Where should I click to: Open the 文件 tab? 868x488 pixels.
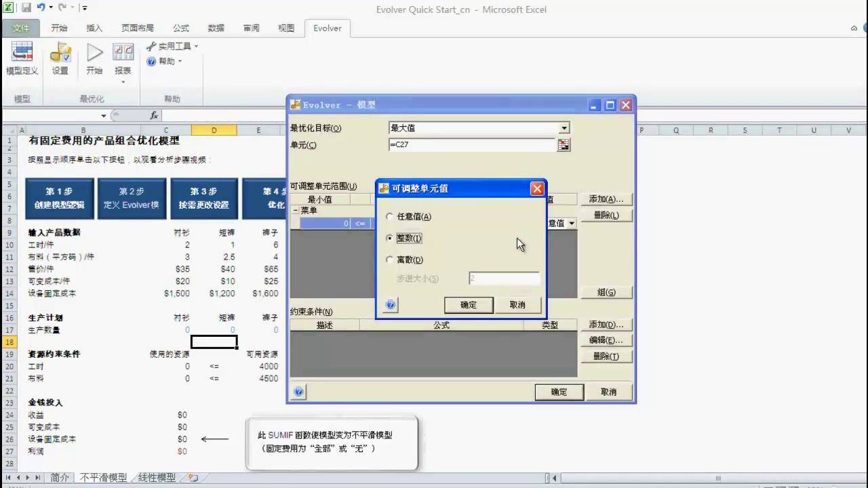21,28
